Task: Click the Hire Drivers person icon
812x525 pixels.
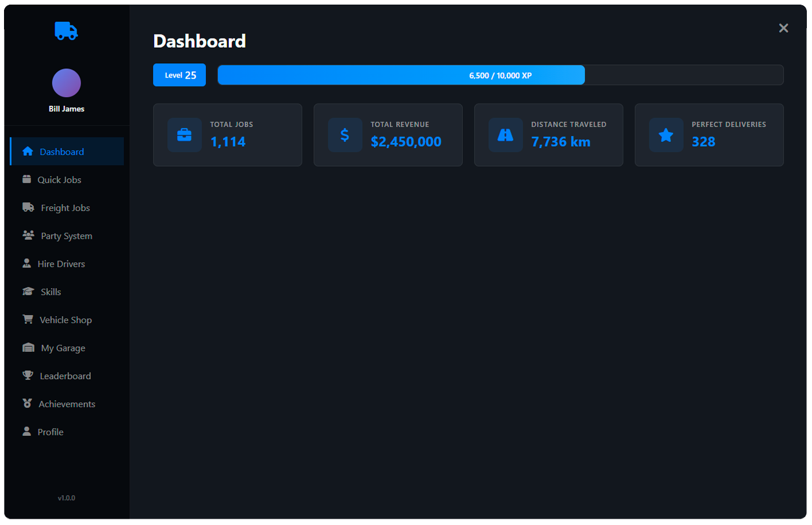Action: 26,263
